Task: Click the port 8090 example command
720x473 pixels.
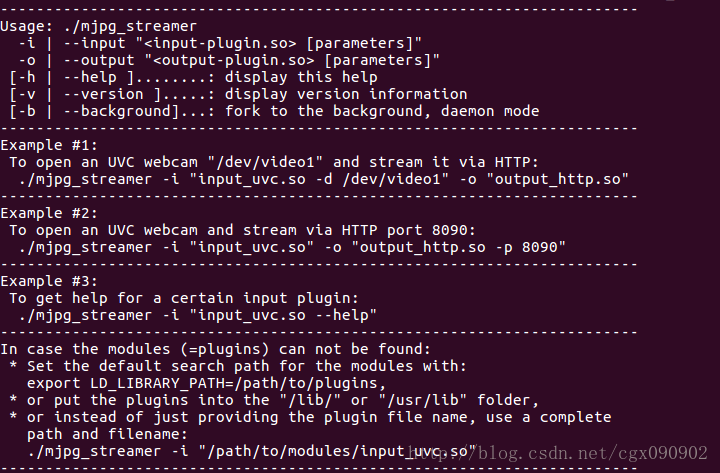Action: (x=293, y=246)
